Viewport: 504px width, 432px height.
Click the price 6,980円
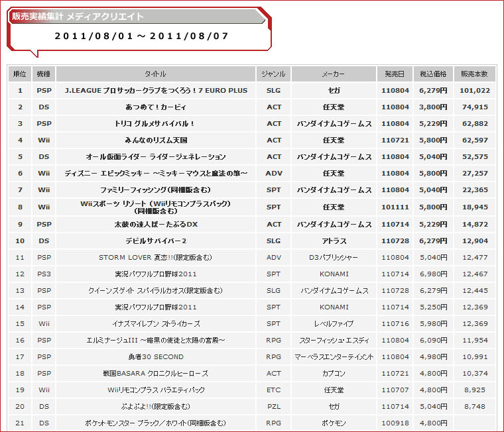click(433, 274)
